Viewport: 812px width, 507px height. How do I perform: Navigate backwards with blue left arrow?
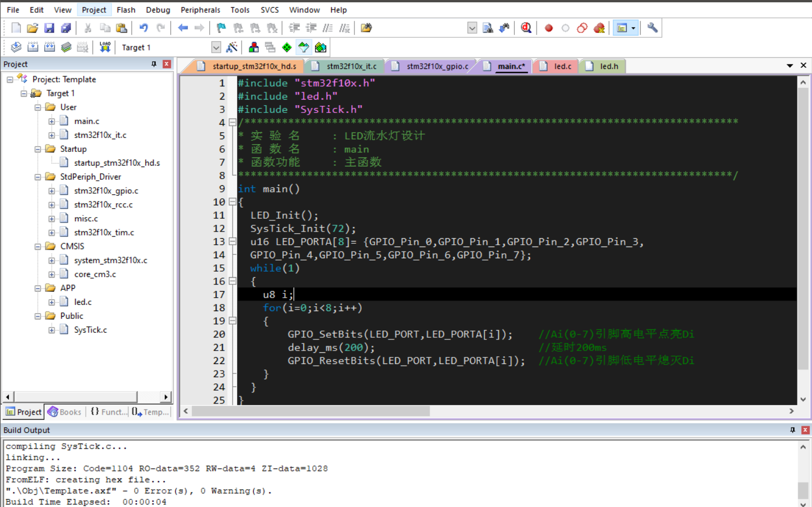pos(183,28)
